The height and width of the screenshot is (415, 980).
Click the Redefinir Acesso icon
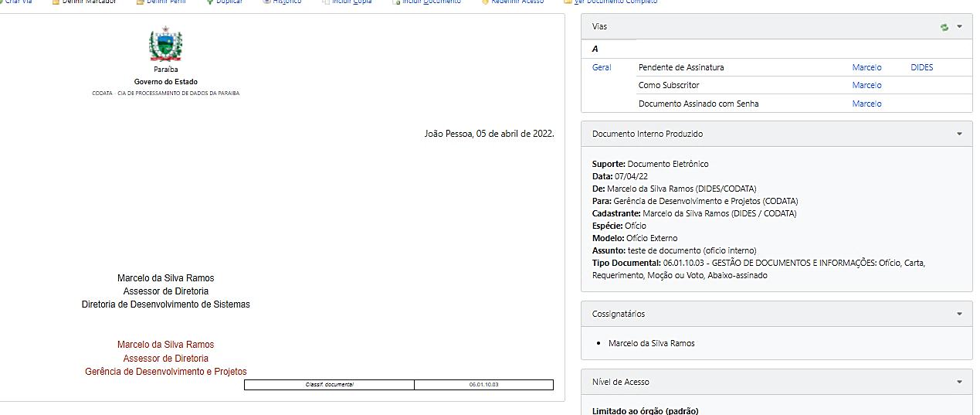click(485, 2)
